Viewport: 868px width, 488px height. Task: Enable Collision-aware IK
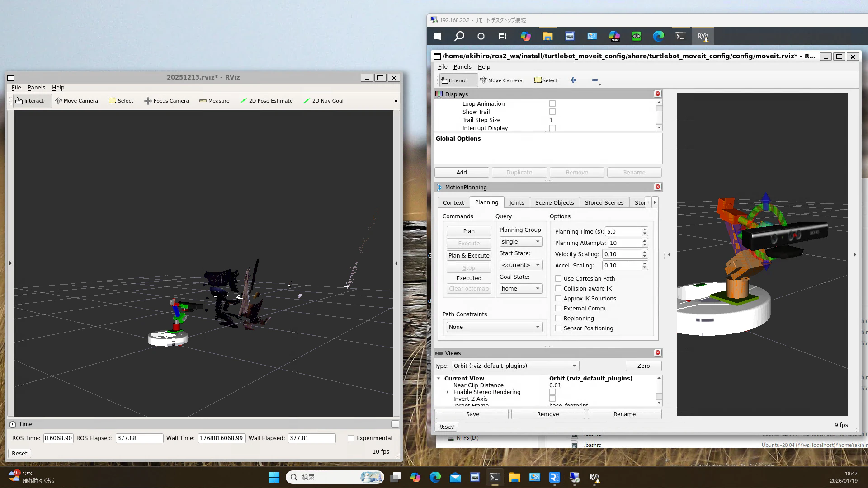559,288
